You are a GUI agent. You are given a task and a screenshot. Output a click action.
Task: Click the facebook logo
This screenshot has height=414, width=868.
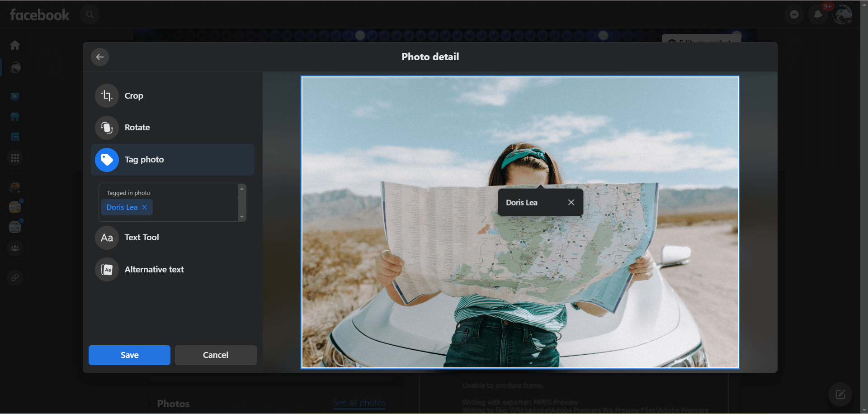40,15
